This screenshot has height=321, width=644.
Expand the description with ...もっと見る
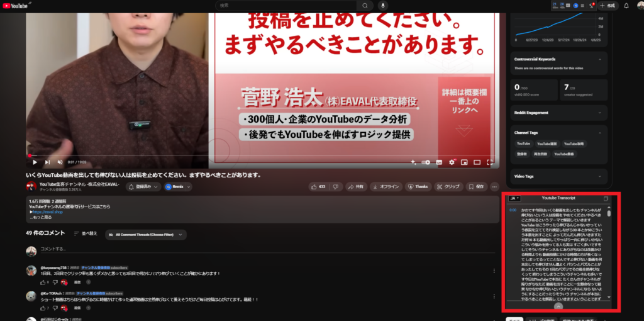(40, 217)
